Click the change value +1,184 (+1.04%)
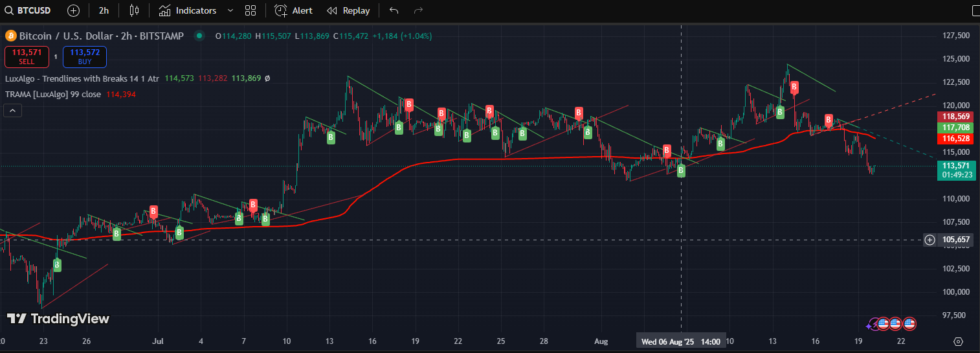This screenshot has height=353, width=980. click(x=402, y=36)
